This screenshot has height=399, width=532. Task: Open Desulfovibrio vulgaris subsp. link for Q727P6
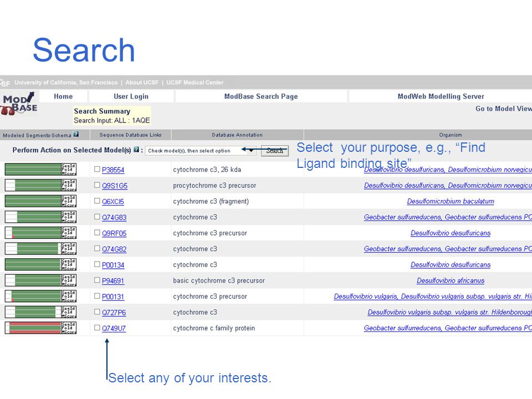[449, 312]
